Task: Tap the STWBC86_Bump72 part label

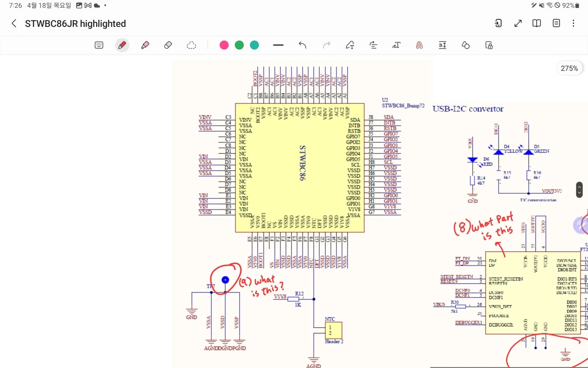Action: [403, 105]
